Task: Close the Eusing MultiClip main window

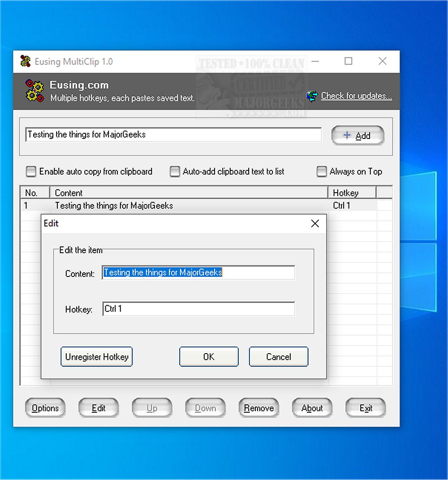Action: click(x=383, y=61)
